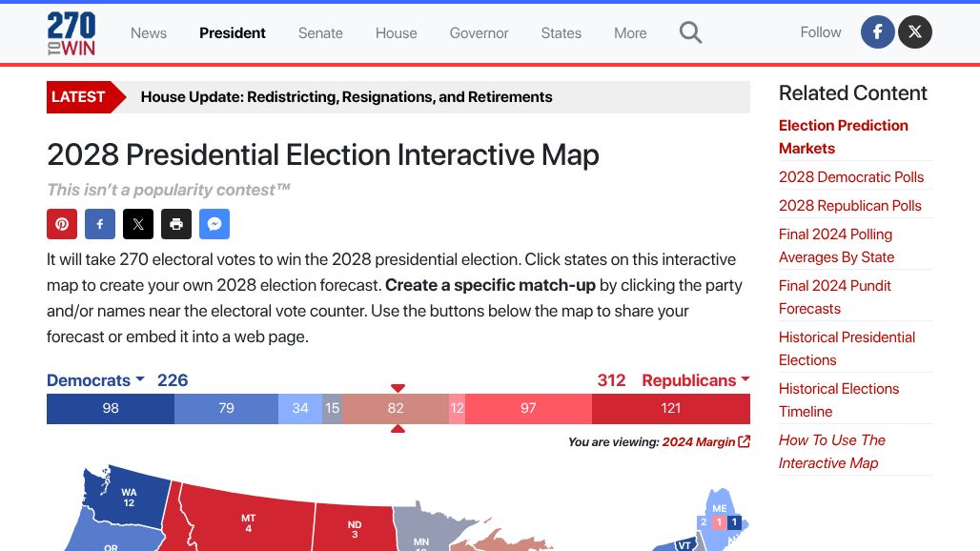Viewport: 980px width, 551px height.
Task: Click the dark red 121 electoral vote segment
Action: pyautogui.click(x=671, y=408)
